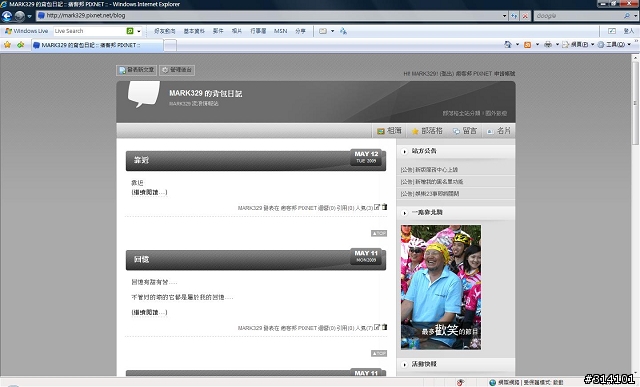This screenshot has width=640, height=387.
Task: Select the MARK329 的背包日記 browser tab
Action: tap(97, 45)
